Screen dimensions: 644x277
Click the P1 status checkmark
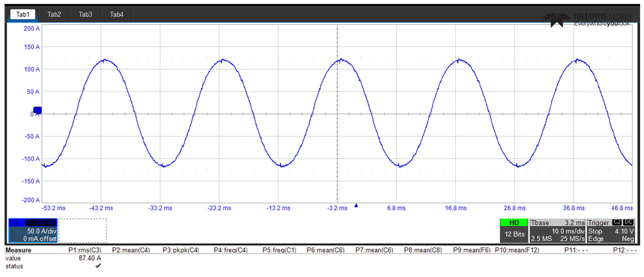98,266
